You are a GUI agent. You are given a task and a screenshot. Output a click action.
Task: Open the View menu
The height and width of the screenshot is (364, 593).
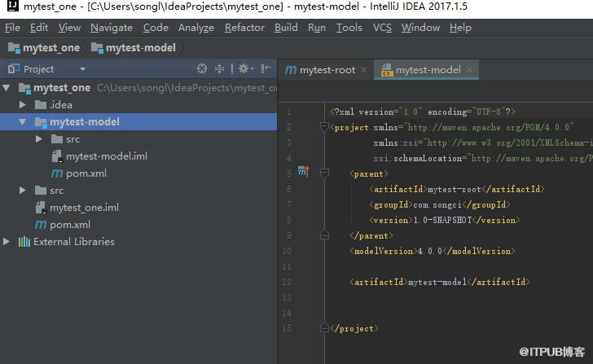click(69, 28)
